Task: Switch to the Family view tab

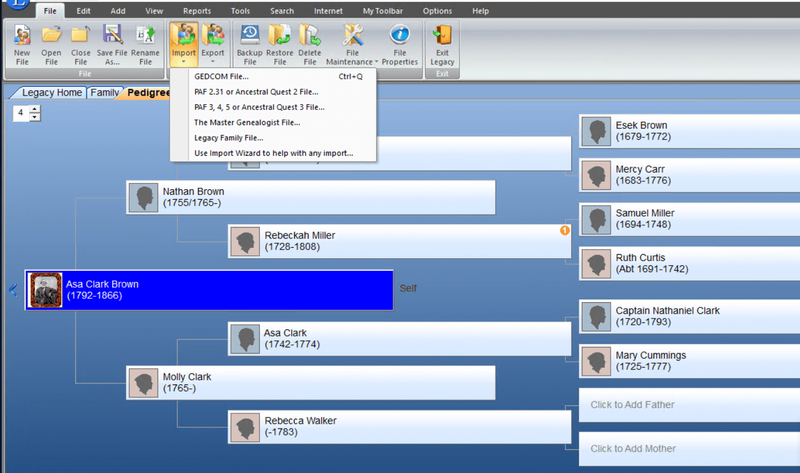Action: [105, 93]
